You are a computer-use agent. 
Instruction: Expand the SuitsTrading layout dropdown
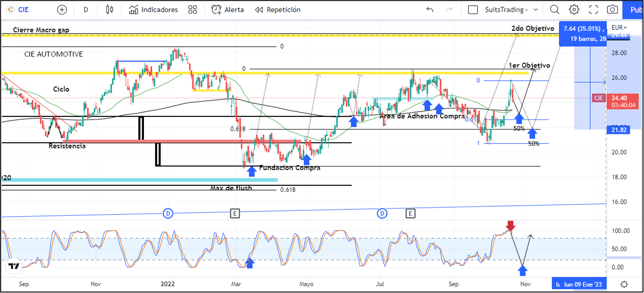(x=535, y=10)
